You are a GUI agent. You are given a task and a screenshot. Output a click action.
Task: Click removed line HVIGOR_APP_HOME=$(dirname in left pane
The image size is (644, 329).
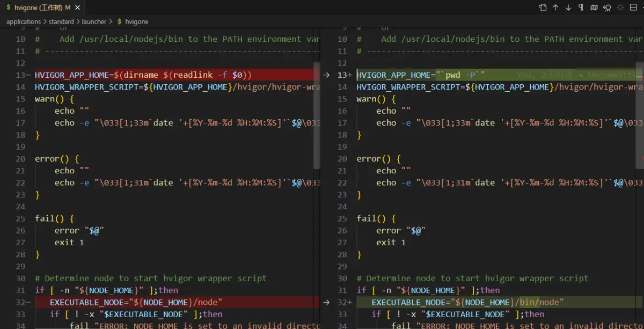pos(143,75)
